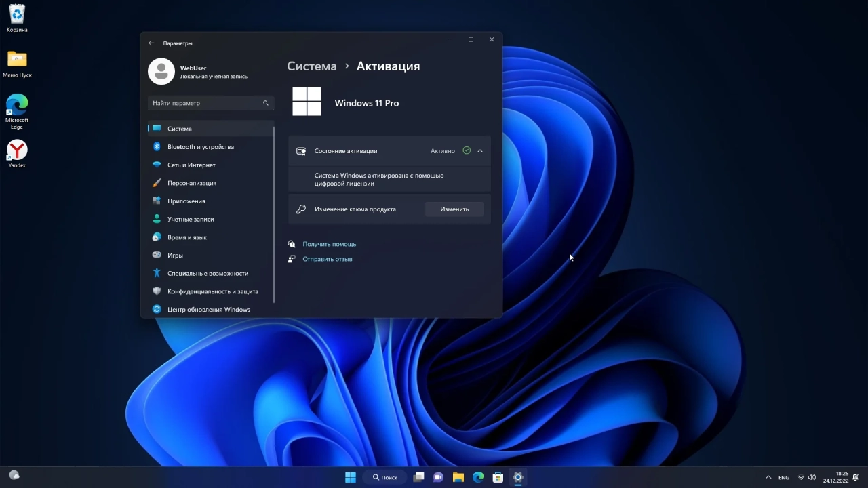
Task: Click the Состояние активации label text
Action: 346,151
